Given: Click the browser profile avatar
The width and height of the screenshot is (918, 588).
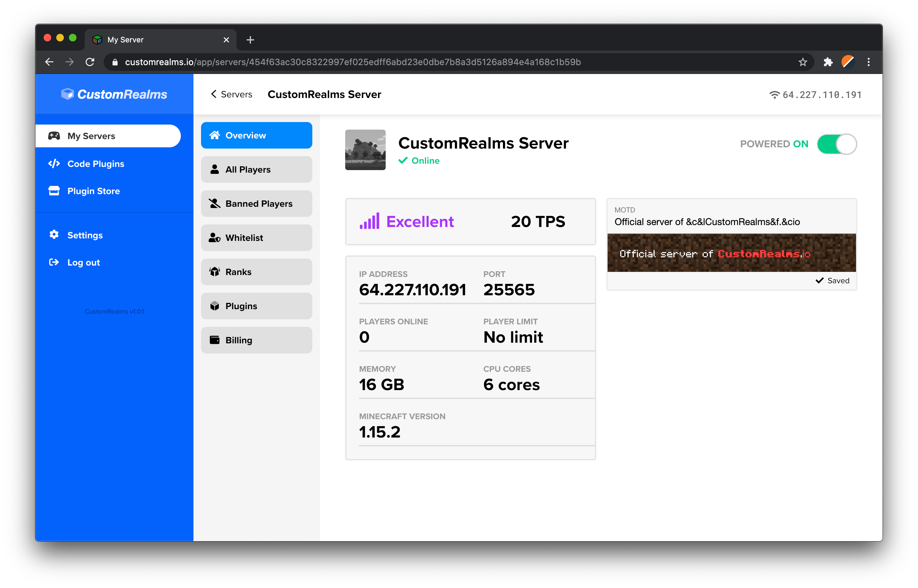Looking at the screenshot, I should tap(848, 62).
